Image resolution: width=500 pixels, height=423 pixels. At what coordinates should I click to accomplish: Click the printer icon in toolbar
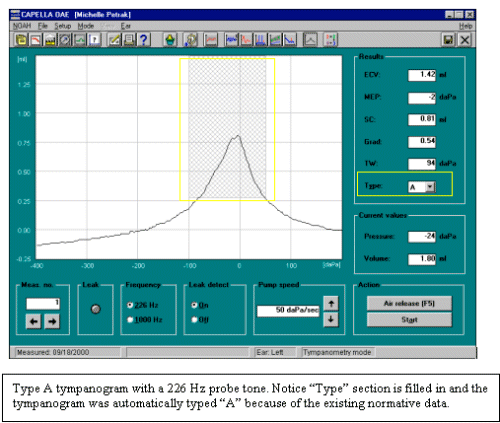129,40
